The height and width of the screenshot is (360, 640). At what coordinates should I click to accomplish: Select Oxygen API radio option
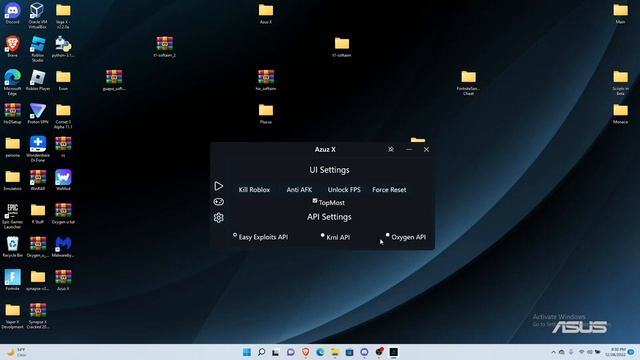click(387, 235)
